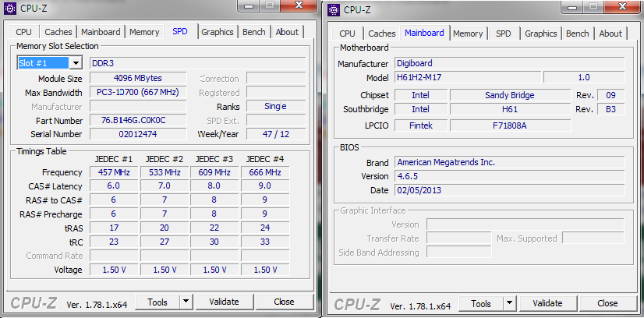Click JEDEC #1 frequency 457 MHz
This screenshot has height=318, width=644.
tap(114, 172)
